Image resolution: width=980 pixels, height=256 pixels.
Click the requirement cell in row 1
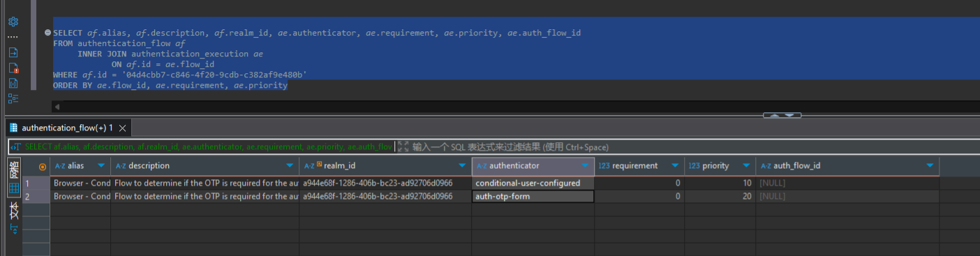639,183
